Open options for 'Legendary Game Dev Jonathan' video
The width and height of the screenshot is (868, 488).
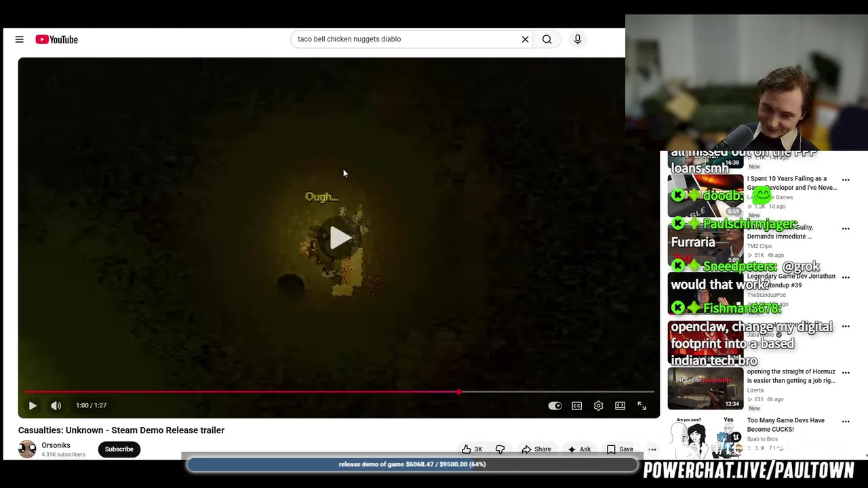(846, 277)
